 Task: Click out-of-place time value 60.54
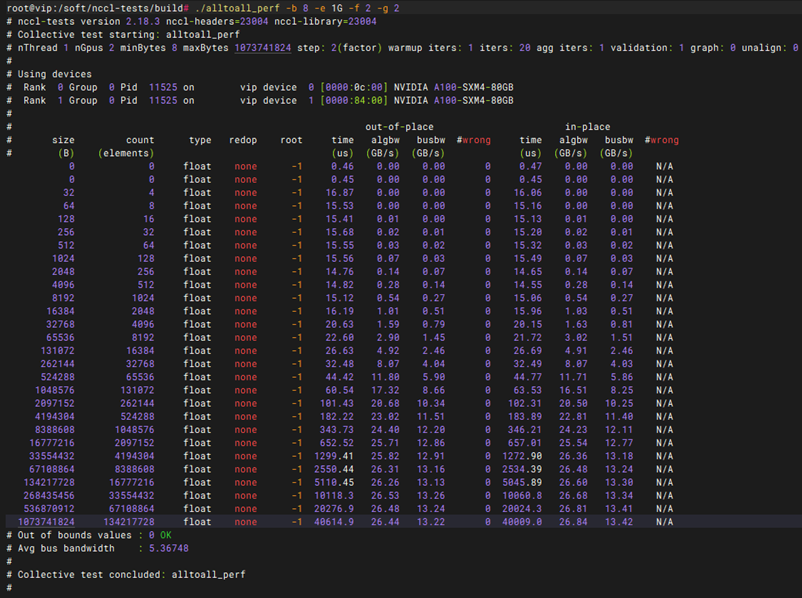pyautogui.click(x=340, y=390)
